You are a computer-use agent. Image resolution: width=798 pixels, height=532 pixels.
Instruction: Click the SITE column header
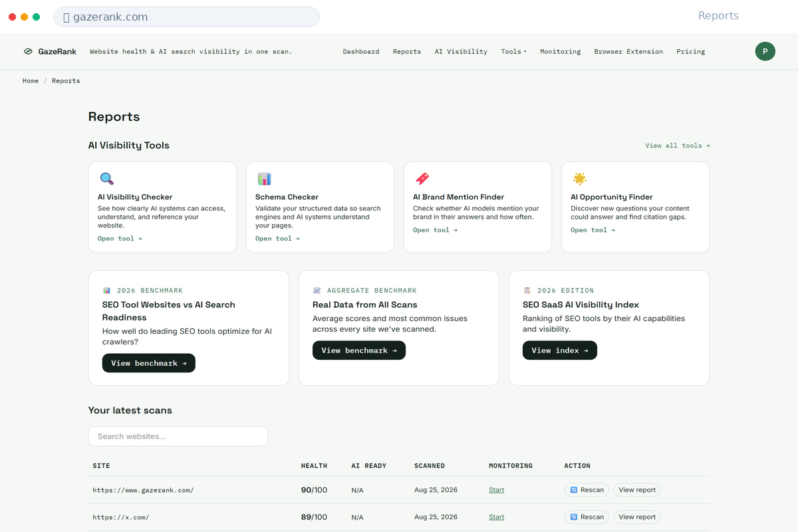tap(101, 465)
